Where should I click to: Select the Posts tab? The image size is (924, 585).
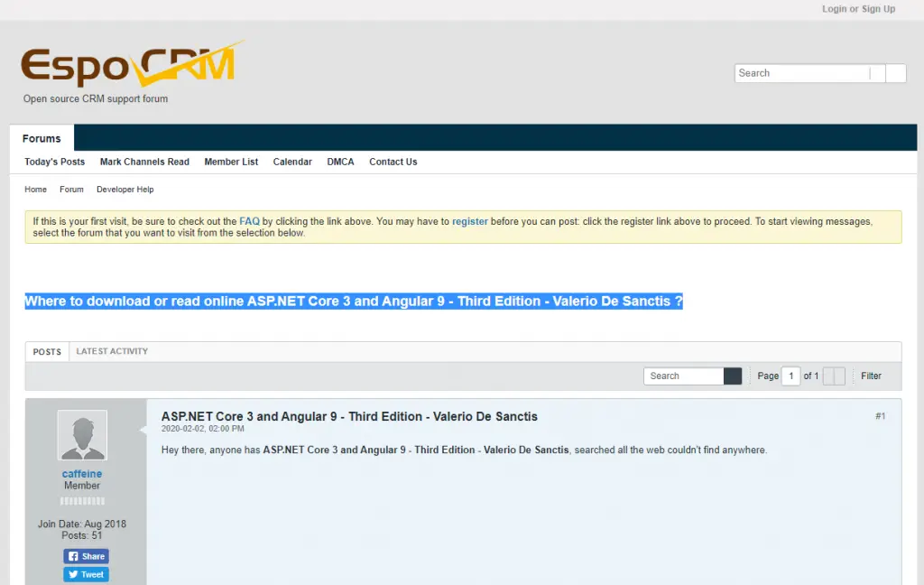(x=47, y=352)
